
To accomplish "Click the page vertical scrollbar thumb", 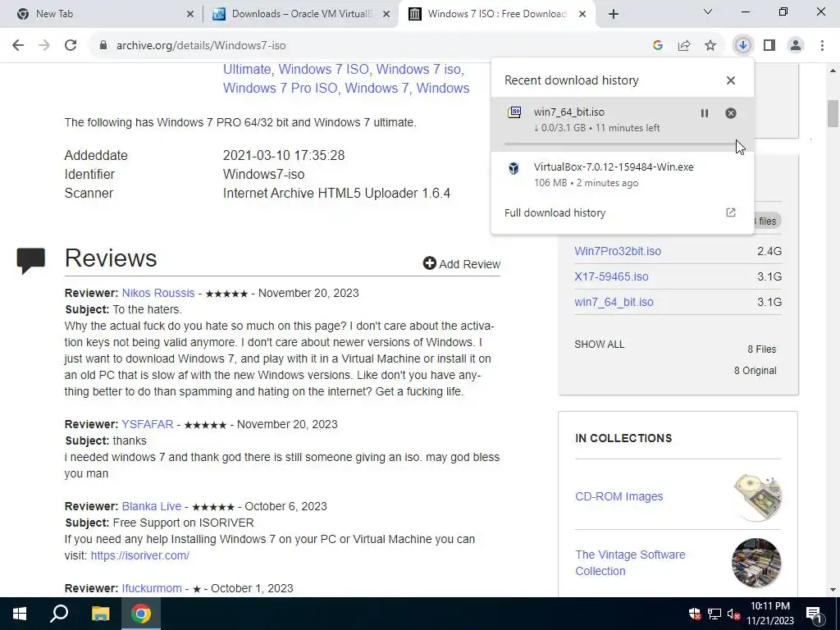I will pos(833,113).
